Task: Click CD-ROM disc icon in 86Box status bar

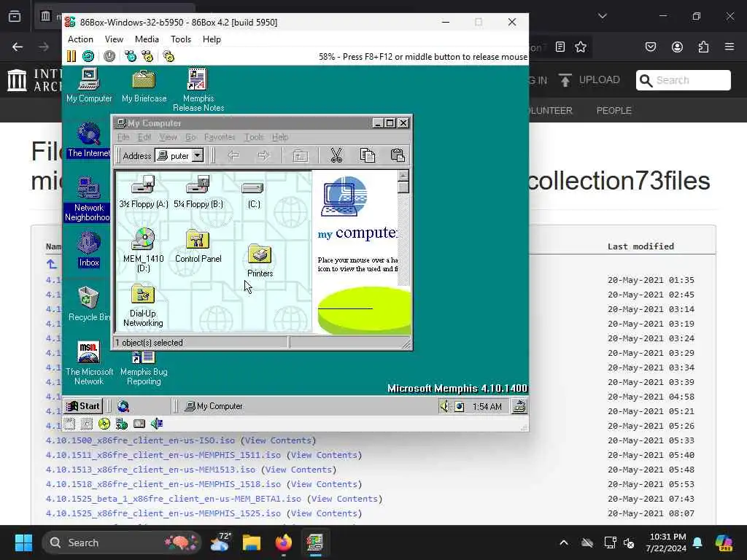Action: (x=104, y=424)
